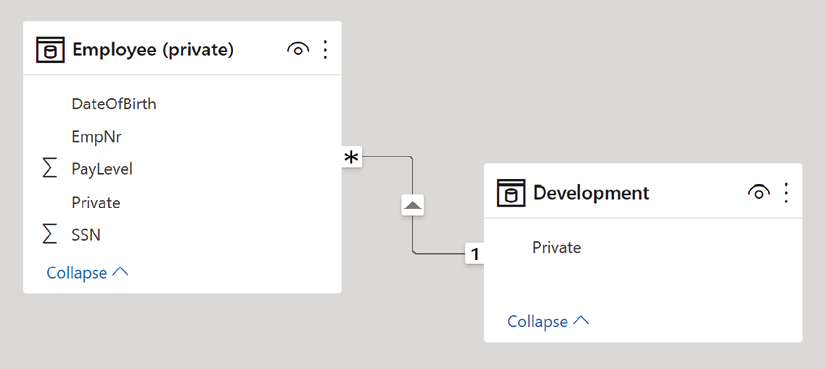
Task: Click the Employee (private) table title
Action: tap(153, 50)
